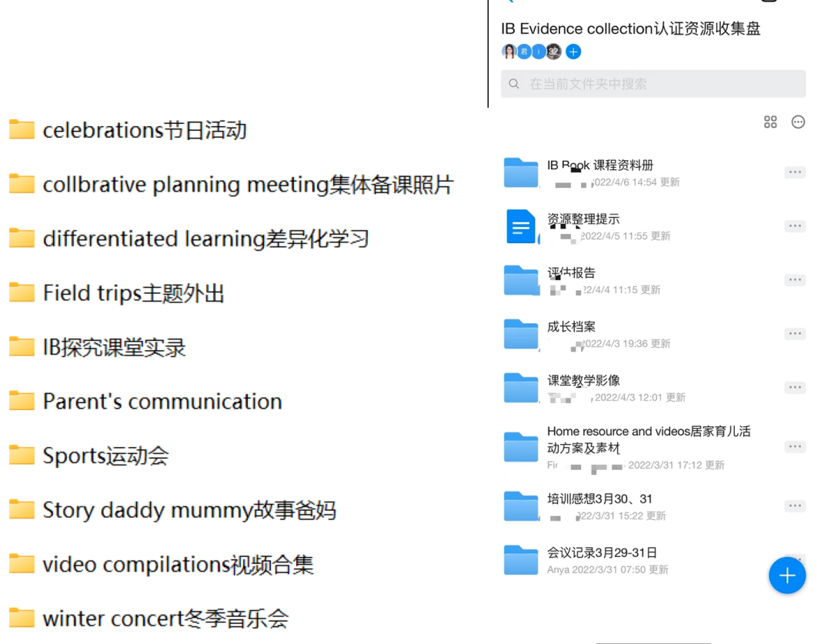
Task: Tap the blue floating add button
Action: [x=786, y=576]
